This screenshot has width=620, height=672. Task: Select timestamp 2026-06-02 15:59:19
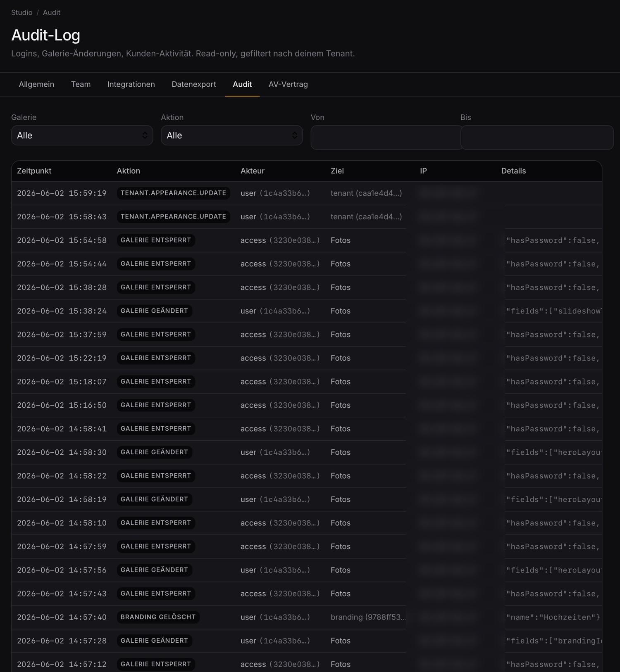click(62, 193)
